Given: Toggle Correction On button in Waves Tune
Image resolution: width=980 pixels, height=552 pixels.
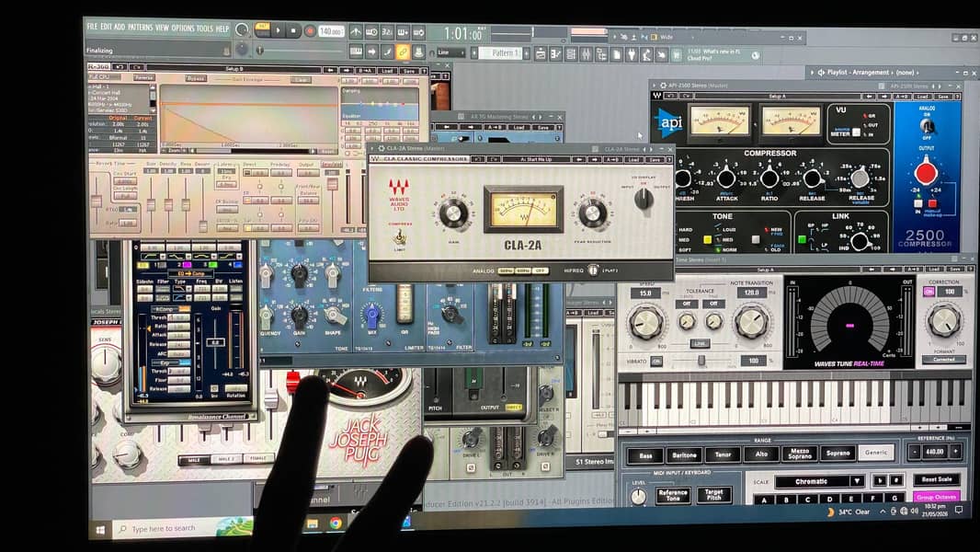Looking at the screenshot, I should (x=929, y=292).
